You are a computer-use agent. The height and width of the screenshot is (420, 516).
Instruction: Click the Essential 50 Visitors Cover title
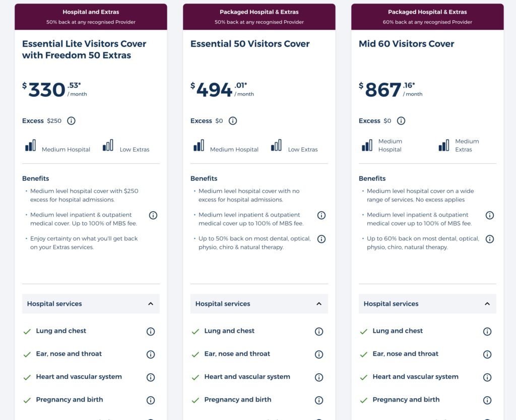[250, 44]
